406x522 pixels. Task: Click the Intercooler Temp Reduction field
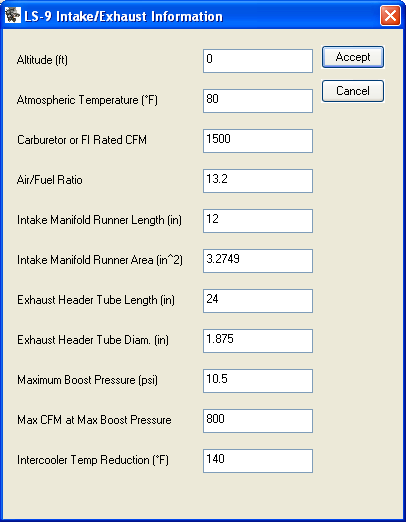click(x=258, y=461)
